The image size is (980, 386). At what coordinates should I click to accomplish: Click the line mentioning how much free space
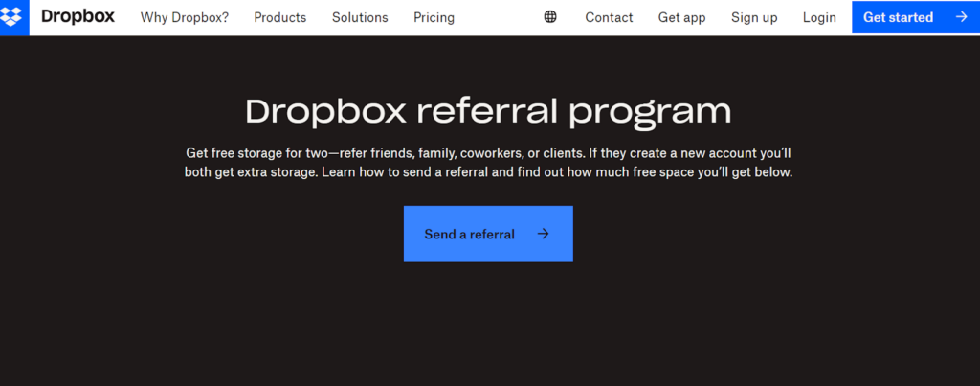488,173
